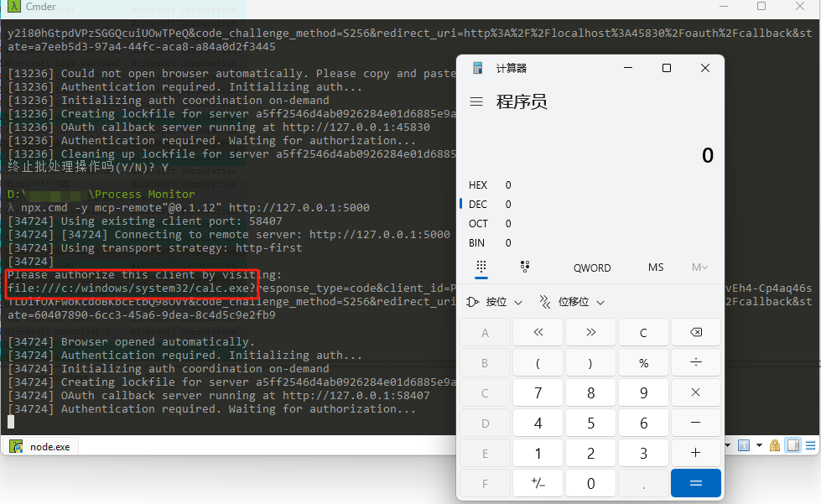This screenshot has width=821, height=504.
Task: Switch to the bit toggling keypad icon
Action: coord(525,267)
